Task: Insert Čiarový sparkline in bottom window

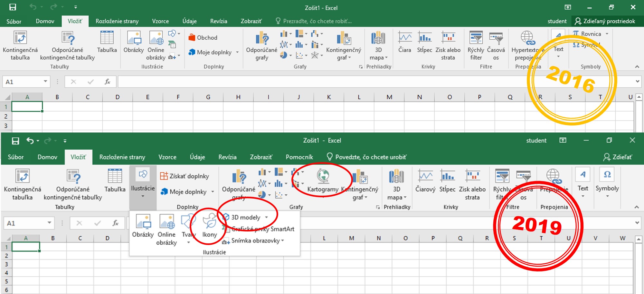Action: pos(425,181)
